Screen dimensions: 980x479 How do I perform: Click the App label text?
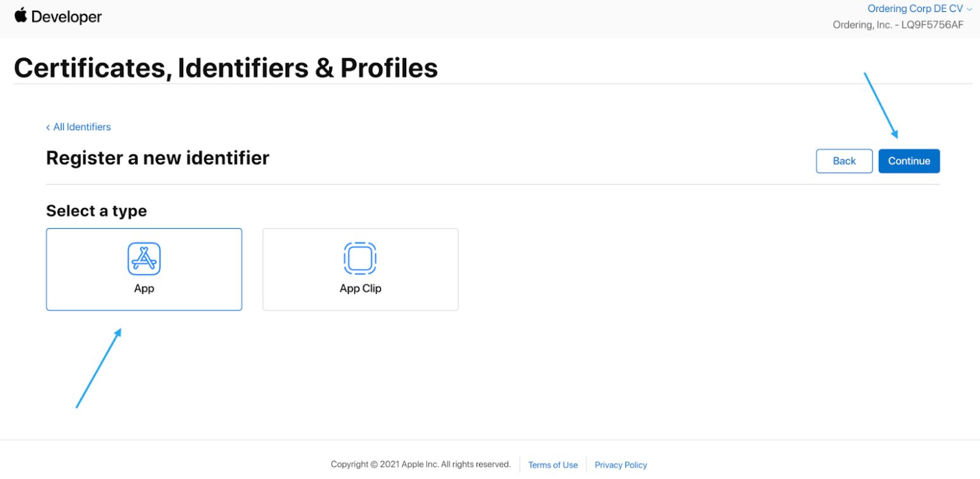click(144, 289)
